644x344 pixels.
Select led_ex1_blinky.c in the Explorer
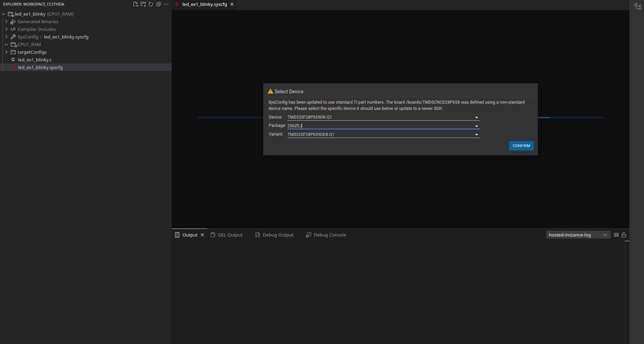click(x=35, y=60)
